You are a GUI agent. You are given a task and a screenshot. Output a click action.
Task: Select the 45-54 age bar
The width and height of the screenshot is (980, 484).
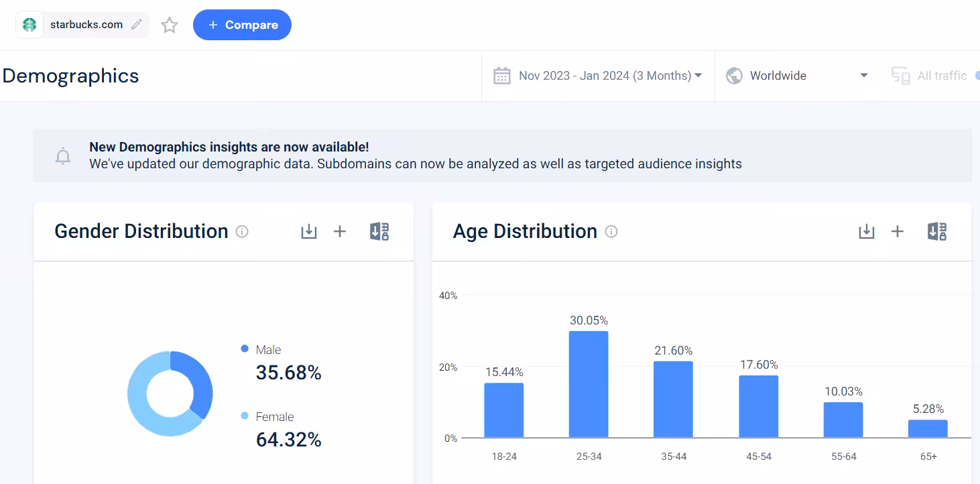759,406
